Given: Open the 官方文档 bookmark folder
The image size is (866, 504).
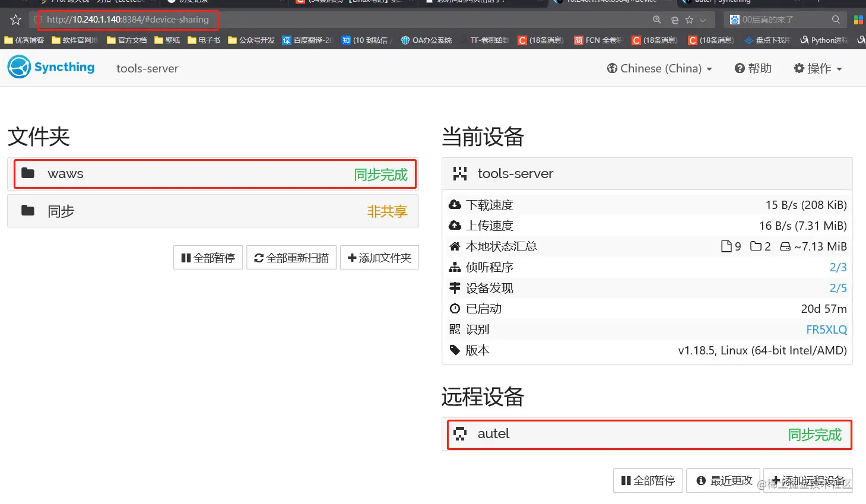Looking at the screenshot, I should 126,40.
